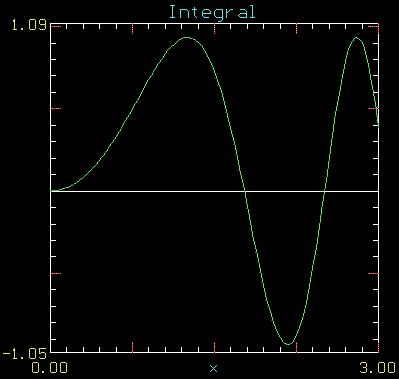Image resolution: width=399 pixels, height=379 pixels.
Task: Select the -1.05 y-axis minimum label
Action: [x=24, y=353]
